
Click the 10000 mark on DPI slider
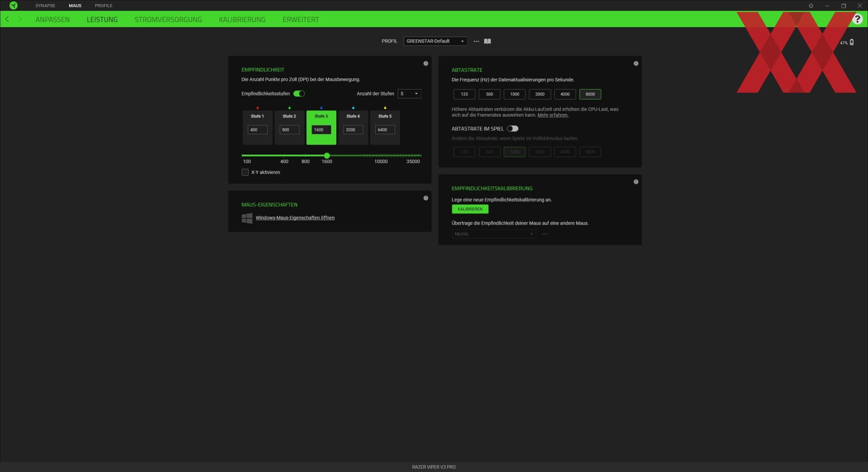pyautogui.click(x=381, y=161)
